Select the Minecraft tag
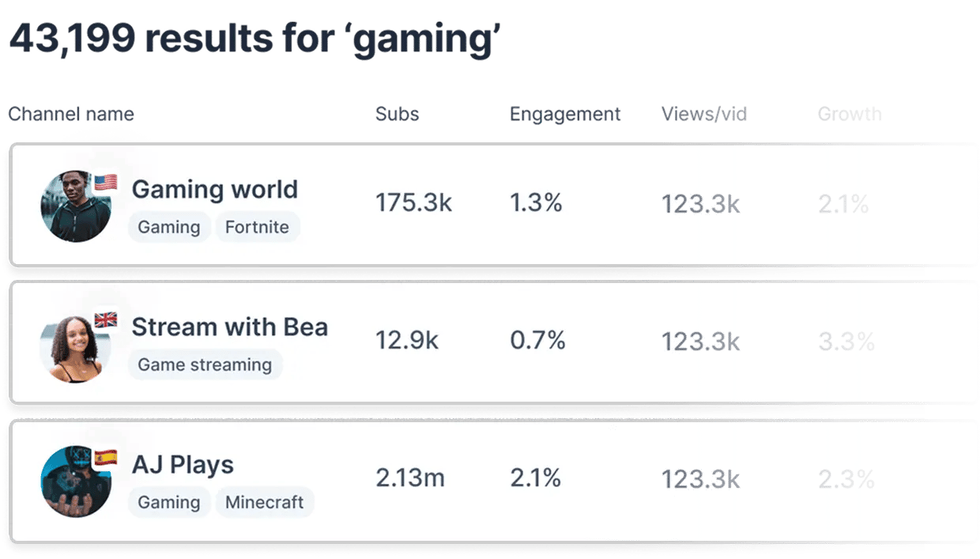Screen dimensions: 980x559 click(x=265, y=503)
